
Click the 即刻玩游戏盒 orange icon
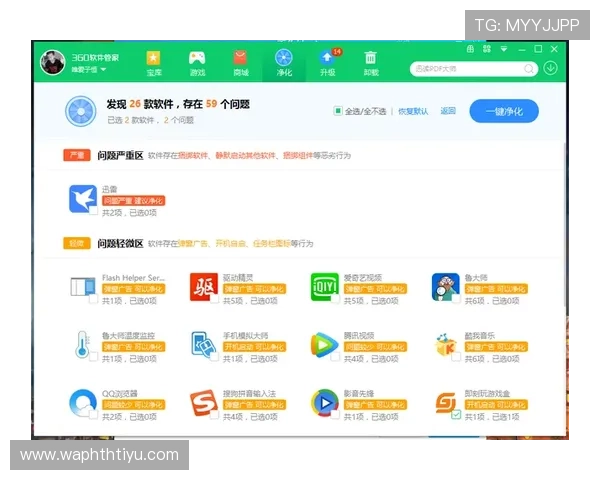point(445,403)
